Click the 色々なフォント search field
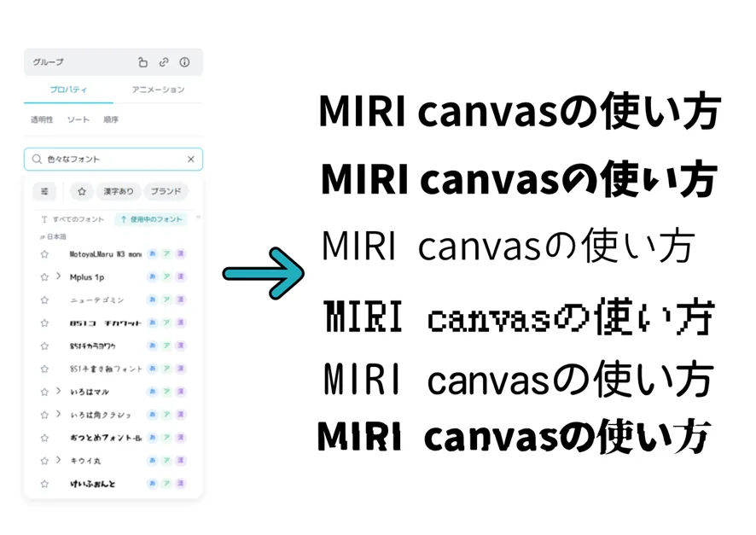This screenshot has height=535, width=756. pos(113,159)
